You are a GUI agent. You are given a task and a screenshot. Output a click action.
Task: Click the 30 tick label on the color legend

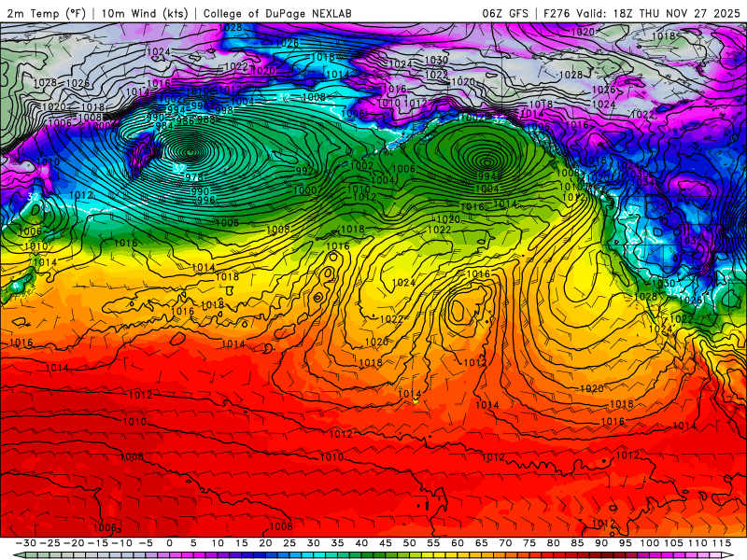click(314, 543)
